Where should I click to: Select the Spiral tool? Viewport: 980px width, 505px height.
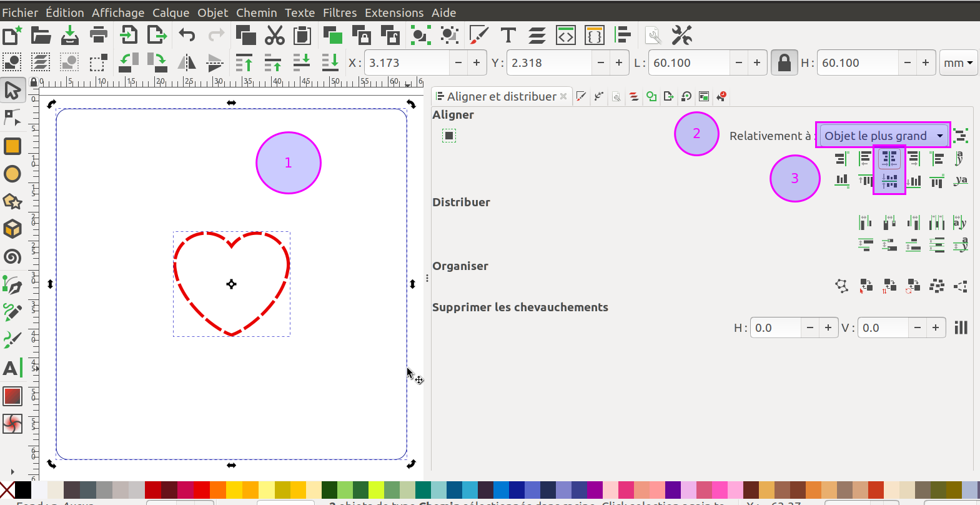click(12, 257)
